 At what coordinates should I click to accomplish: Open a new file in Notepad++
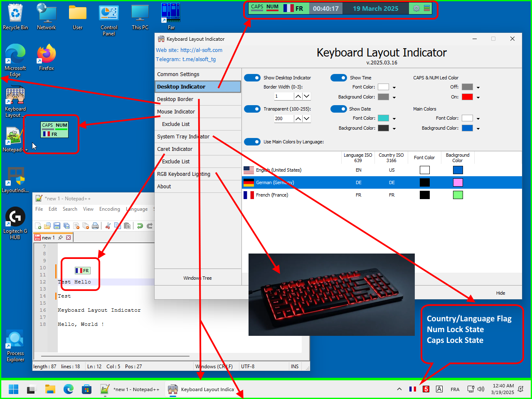38,226
